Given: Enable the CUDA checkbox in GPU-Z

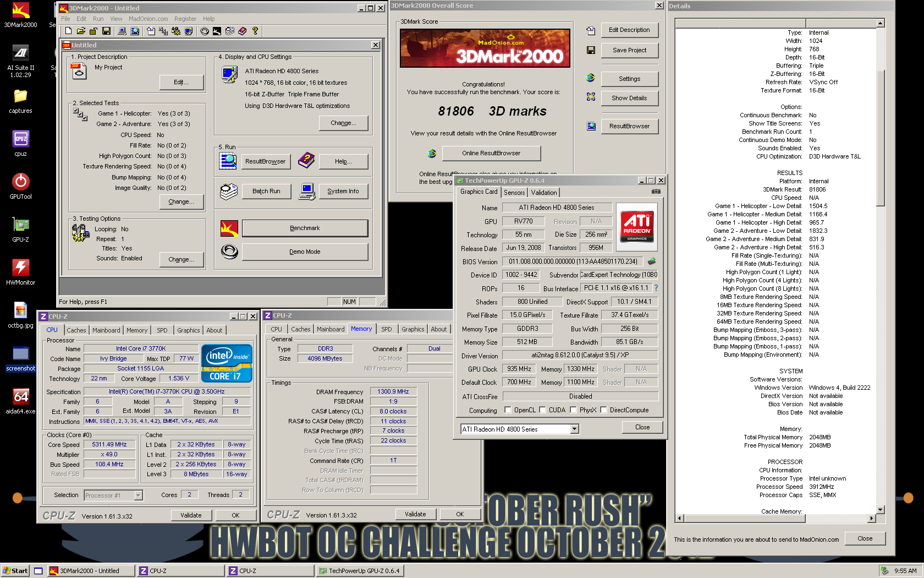Looking at the screenshot, I should click(x=542, y=410).
